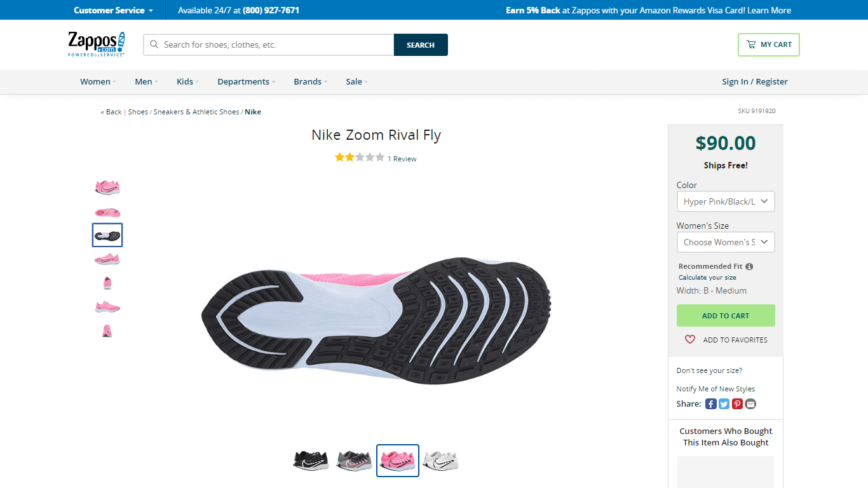Image resolution: width=868 pixels, height=488 pixels.
Task: Click the heart Add to Favorites icon
Action: tap(690, 340)
